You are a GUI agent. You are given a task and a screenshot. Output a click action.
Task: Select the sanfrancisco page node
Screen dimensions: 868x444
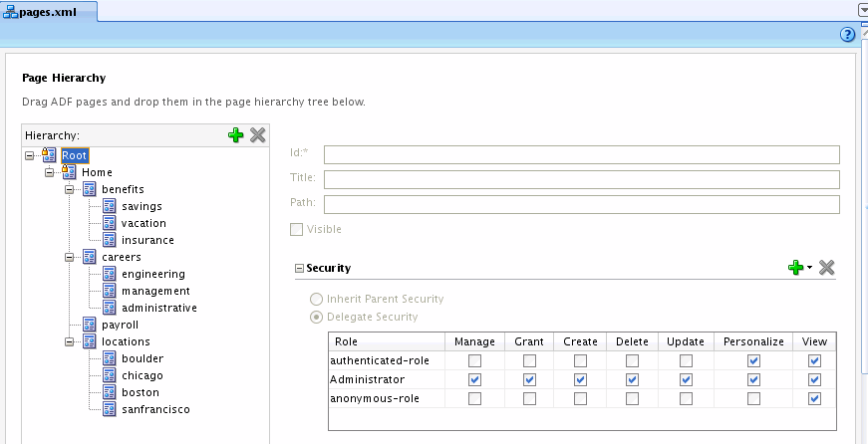pos(155,410)
